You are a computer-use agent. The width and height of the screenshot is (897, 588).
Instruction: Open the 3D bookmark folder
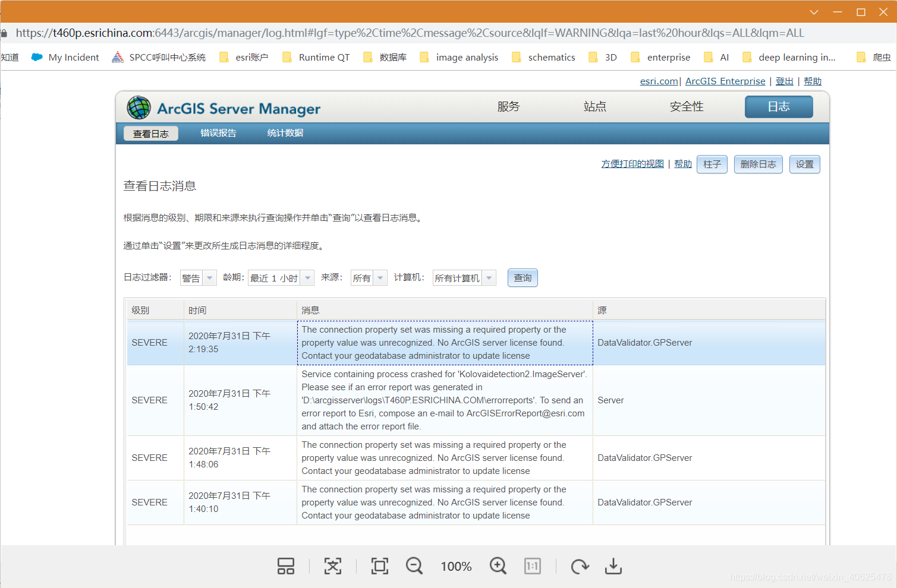click(x=603, y=57)
